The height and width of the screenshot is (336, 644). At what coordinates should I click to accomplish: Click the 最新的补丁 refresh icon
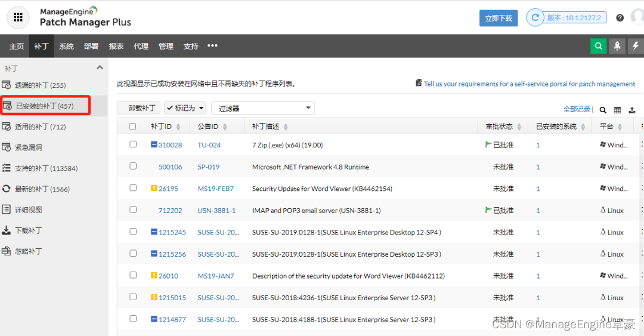tap(6, 189)
